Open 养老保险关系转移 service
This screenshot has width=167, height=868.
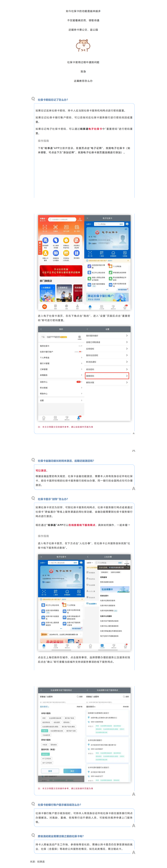point(118,273)
